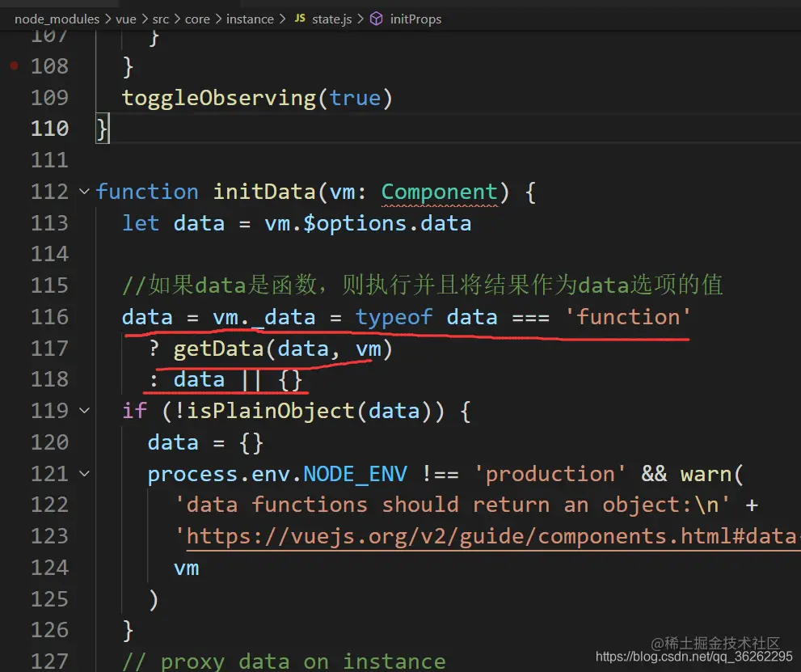The height and width of the screenshot is (672, 801).
Task: Click 'getData' function call on line 117
Action: coord(219,349)
